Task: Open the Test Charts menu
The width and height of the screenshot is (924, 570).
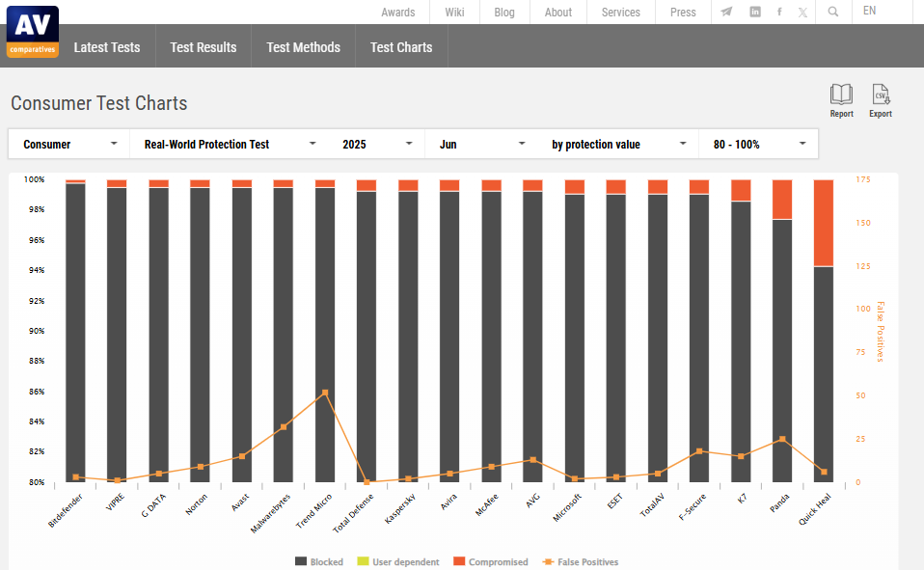Action: point(401,47)
